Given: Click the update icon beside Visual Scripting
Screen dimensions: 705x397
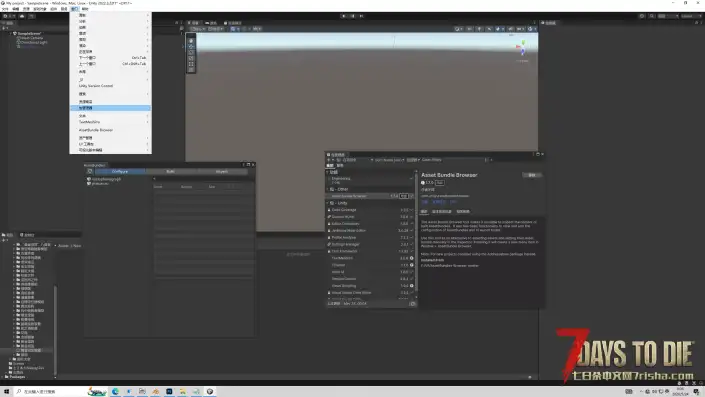Looking at the screenshot, I should pyautogui.click(x=411, y=285).
